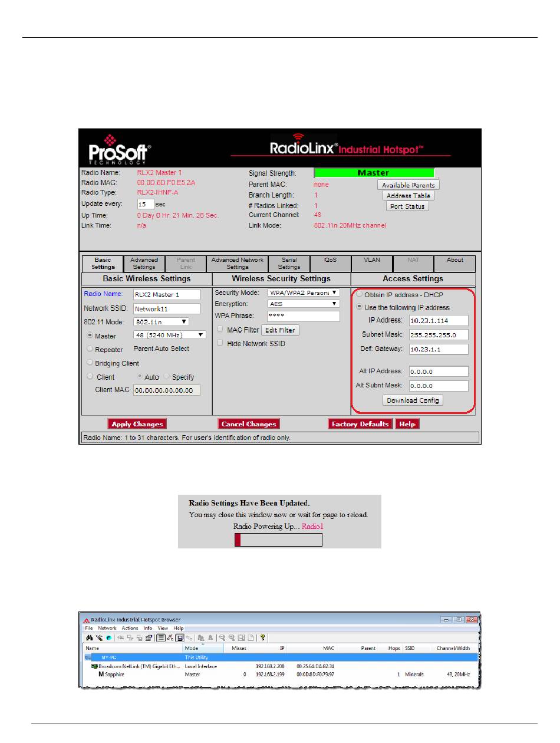Click the binoculars scan icon in browser toolbar

(89, 637)
